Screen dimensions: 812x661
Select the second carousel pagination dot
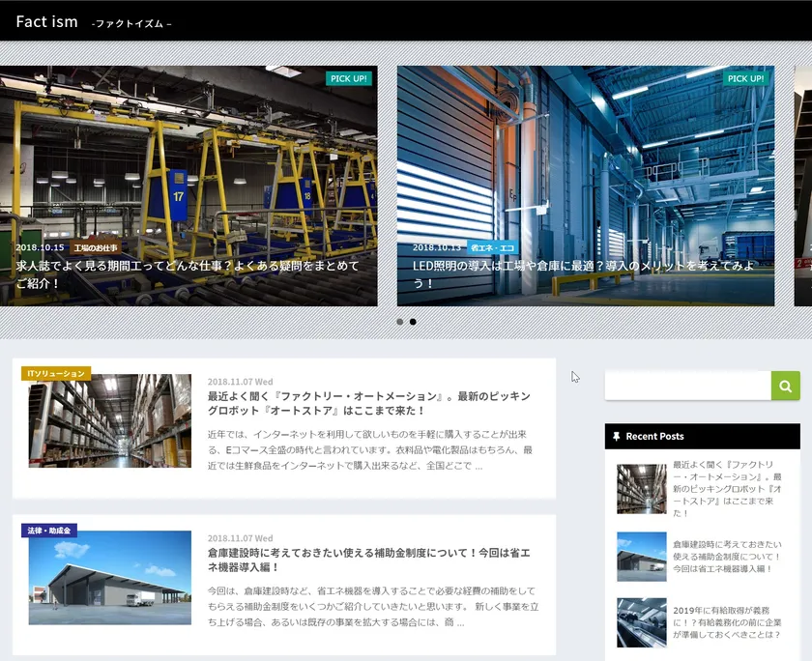413,322
